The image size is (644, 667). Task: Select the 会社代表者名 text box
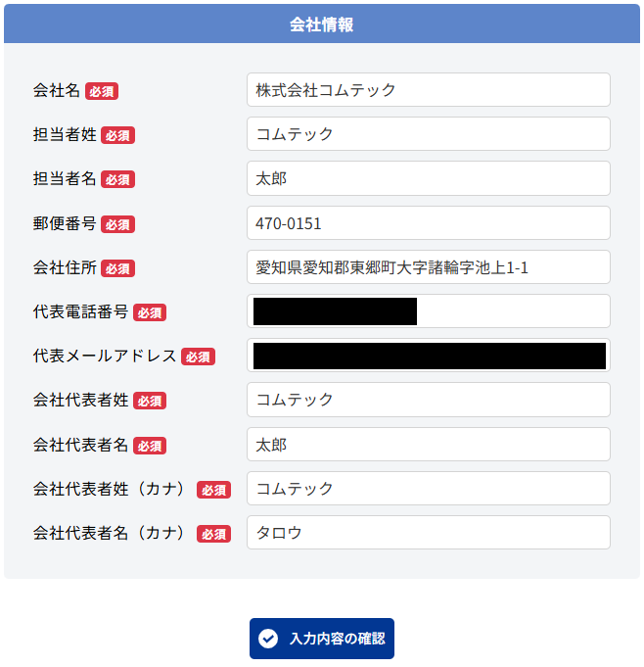click(x=428, y=445)
